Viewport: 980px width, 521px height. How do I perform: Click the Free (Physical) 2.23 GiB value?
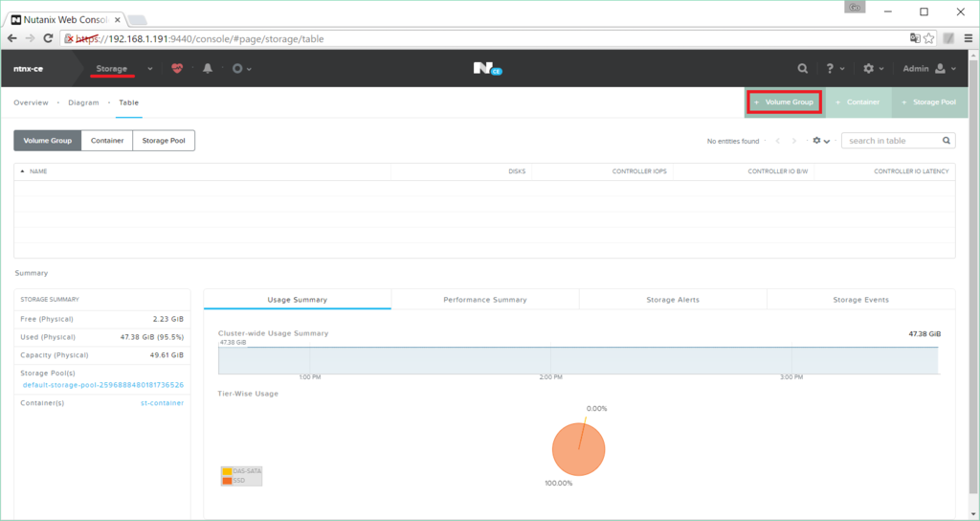point(168,319)
